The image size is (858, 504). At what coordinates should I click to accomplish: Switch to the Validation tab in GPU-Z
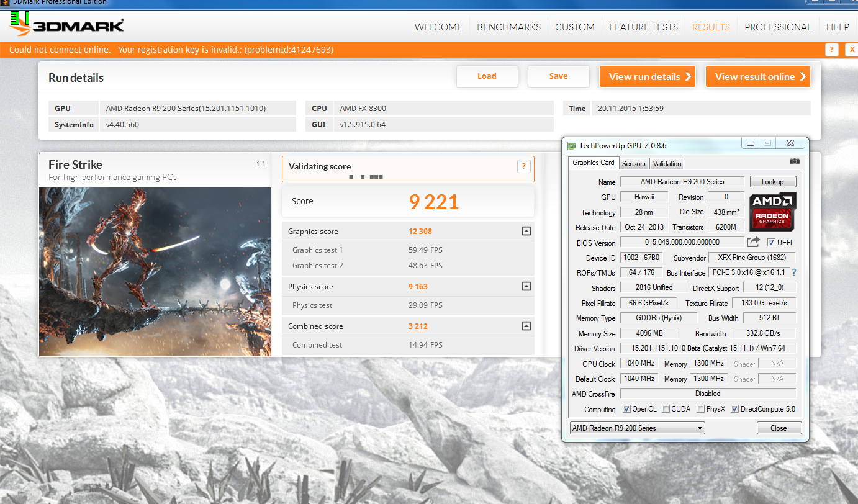(667, 164)
